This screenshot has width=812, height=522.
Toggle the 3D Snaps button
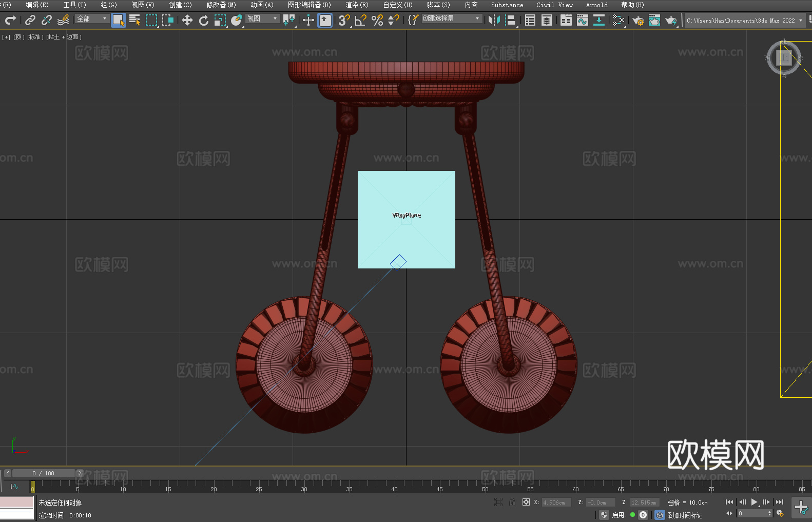tap(344, 21)
